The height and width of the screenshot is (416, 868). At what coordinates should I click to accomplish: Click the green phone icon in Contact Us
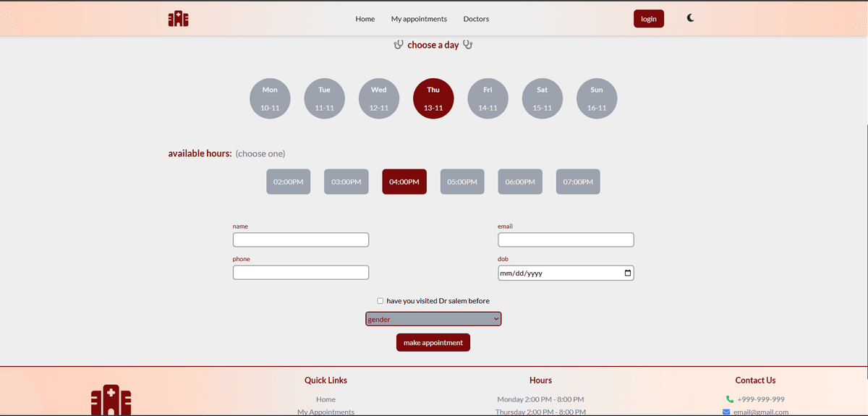click(x=730, y=399)
